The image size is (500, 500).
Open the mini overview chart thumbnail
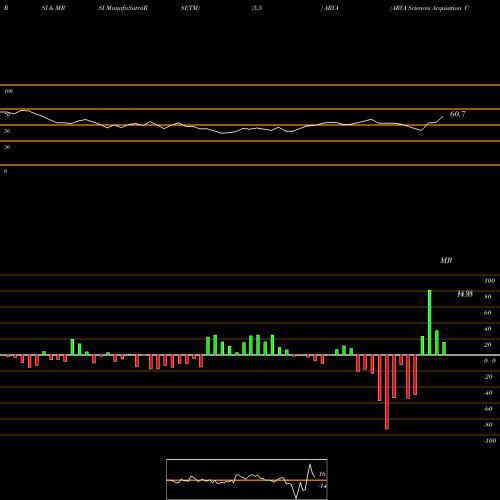tap(247, 479)
